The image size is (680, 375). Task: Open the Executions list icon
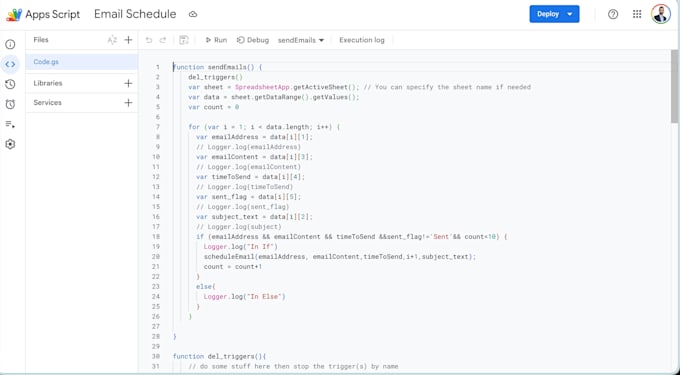(x=10, y=124)
